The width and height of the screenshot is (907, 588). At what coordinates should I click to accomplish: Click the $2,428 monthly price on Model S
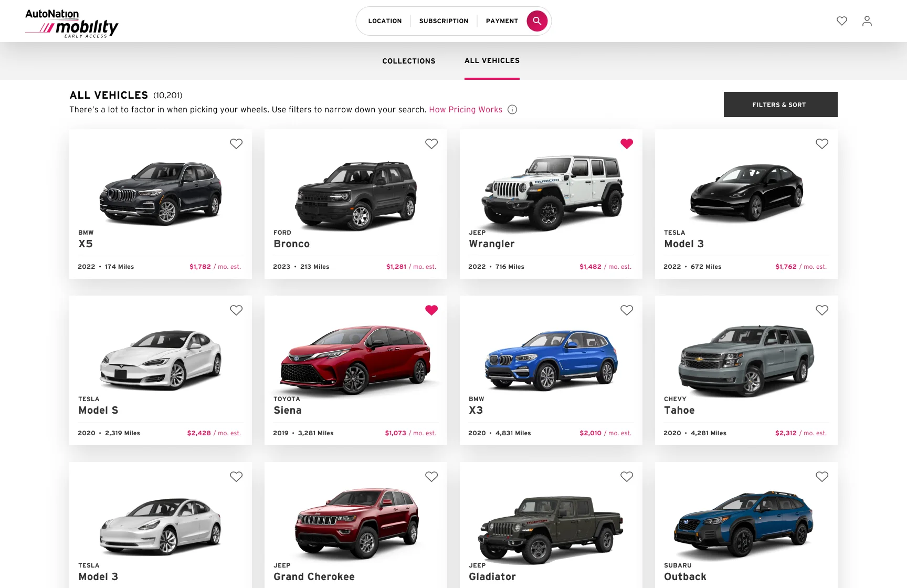[x=199, y=433]
